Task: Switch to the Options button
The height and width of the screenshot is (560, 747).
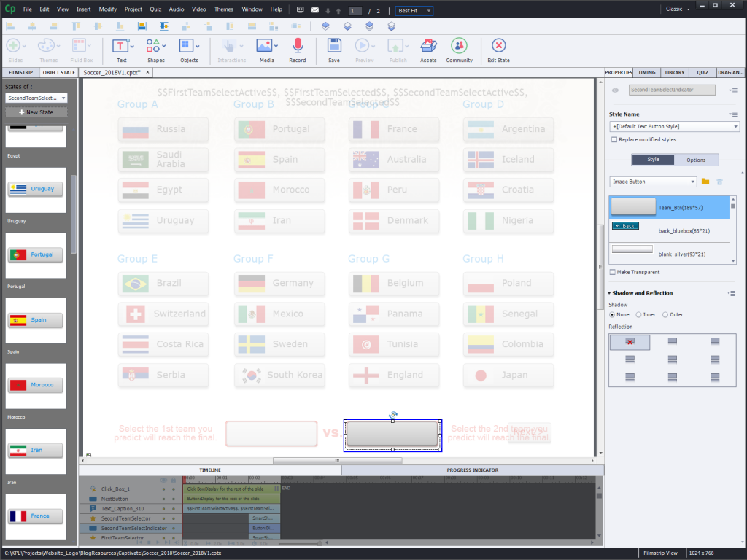Action: 696,160
